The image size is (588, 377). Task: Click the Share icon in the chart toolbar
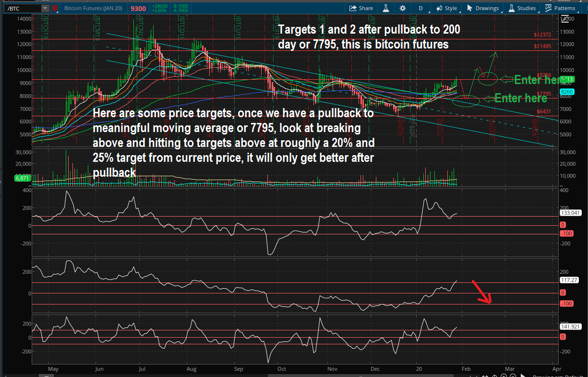[353, 8]
